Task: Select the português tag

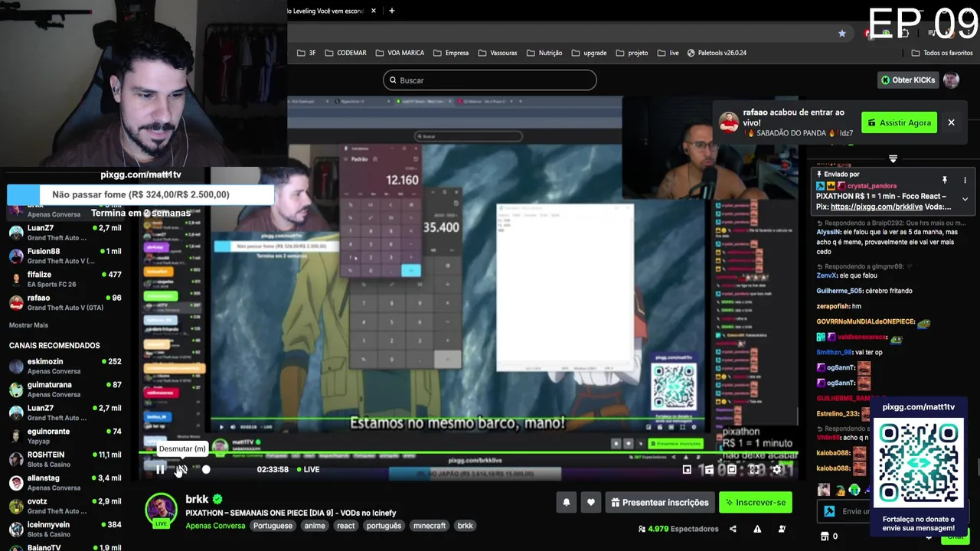Action: point(384,526)
